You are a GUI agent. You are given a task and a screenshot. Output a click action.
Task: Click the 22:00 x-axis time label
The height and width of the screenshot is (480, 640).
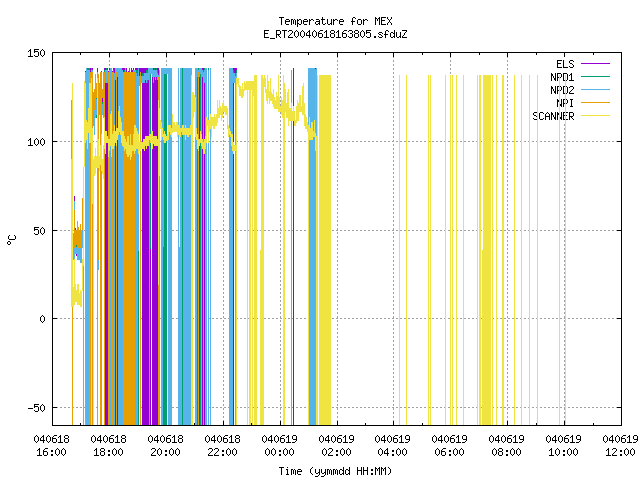click(222, 452)
